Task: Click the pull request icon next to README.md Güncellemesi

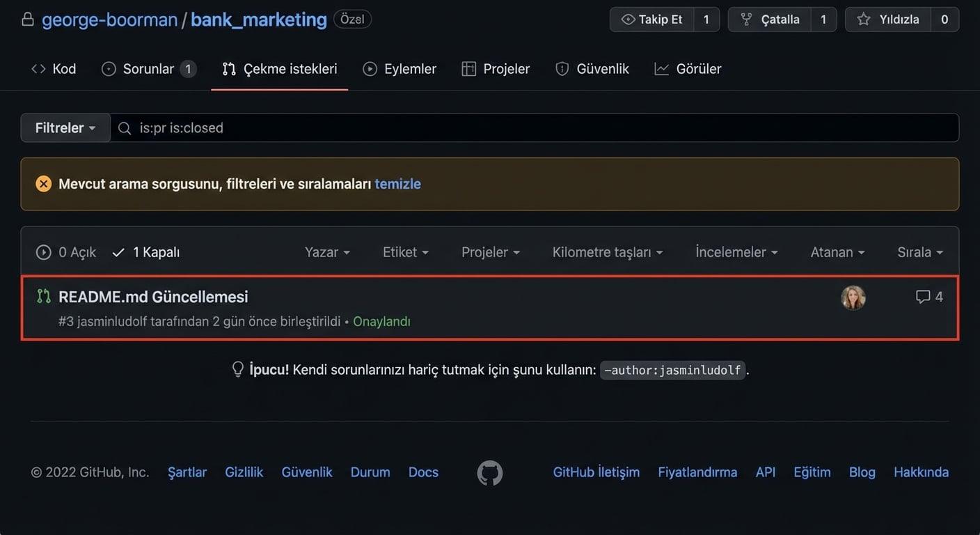Action: click(x=43, y=296)
